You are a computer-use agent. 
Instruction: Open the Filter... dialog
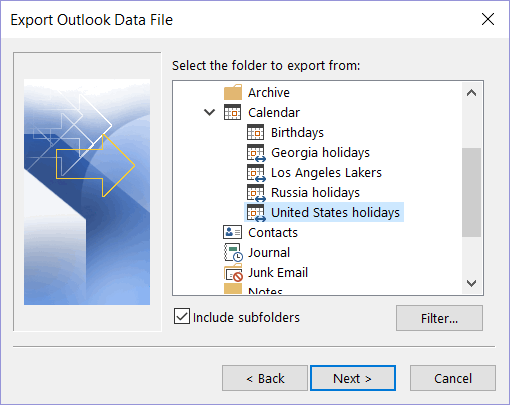click(439, 318)
